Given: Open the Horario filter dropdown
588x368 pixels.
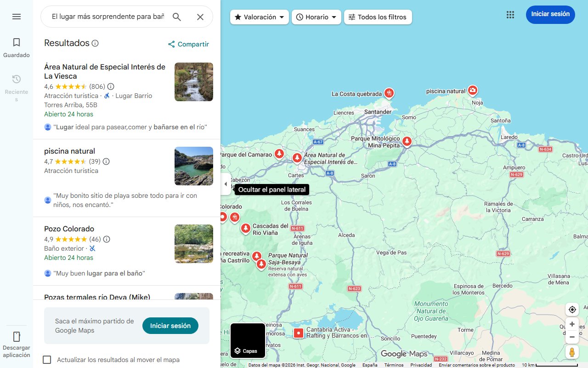Looking at the screenshot, I should tap(316, 17).
